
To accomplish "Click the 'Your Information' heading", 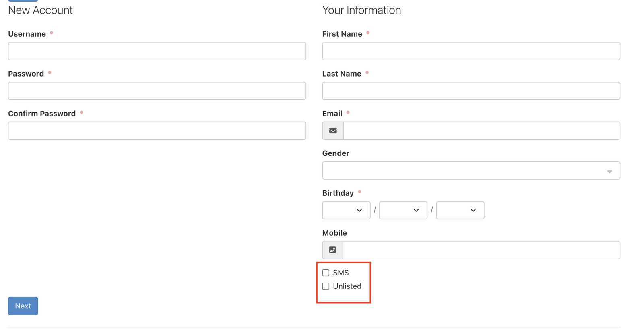I will pos(361,10).
